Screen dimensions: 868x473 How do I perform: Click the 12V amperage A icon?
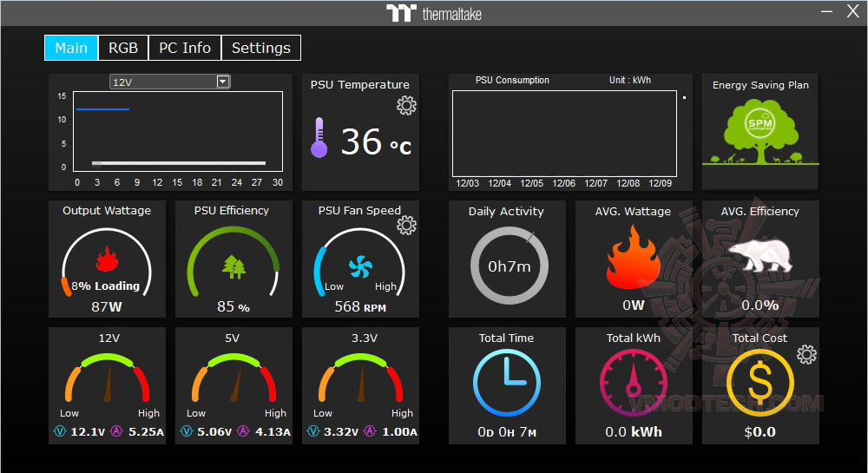(x=116, y=431)
